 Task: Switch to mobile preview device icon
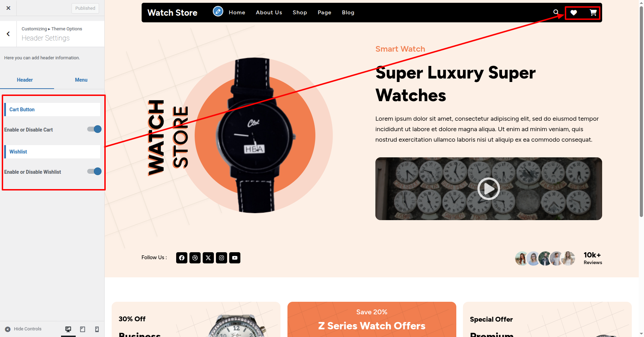(x=97, y=329)
